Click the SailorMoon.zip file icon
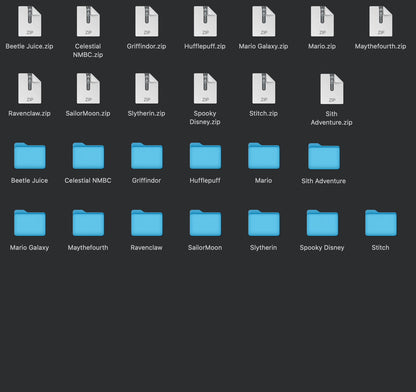 point(88,88)
